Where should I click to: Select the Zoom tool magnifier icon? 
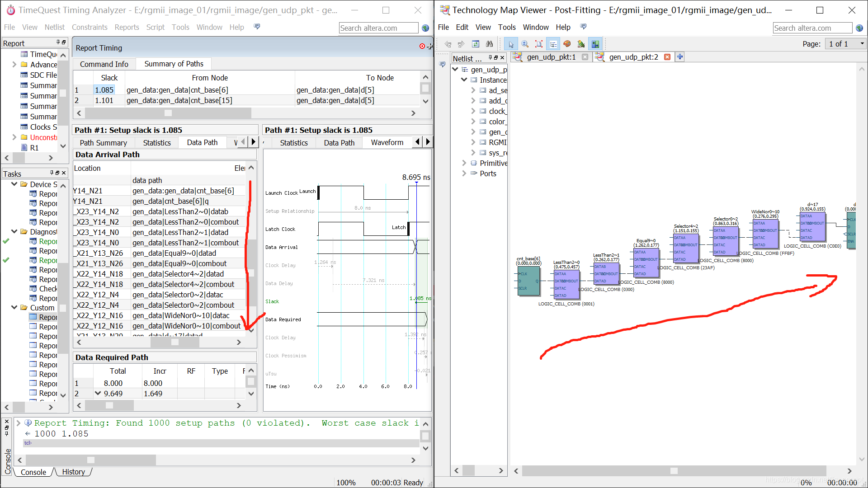click(x=525, y=44)
